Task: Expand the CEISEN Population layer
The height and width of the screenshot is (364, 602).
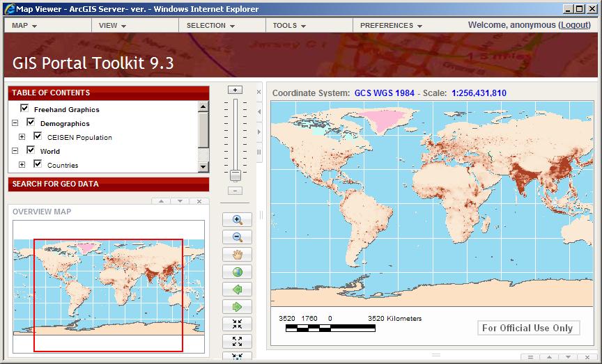Action: [x=22, y=137]
